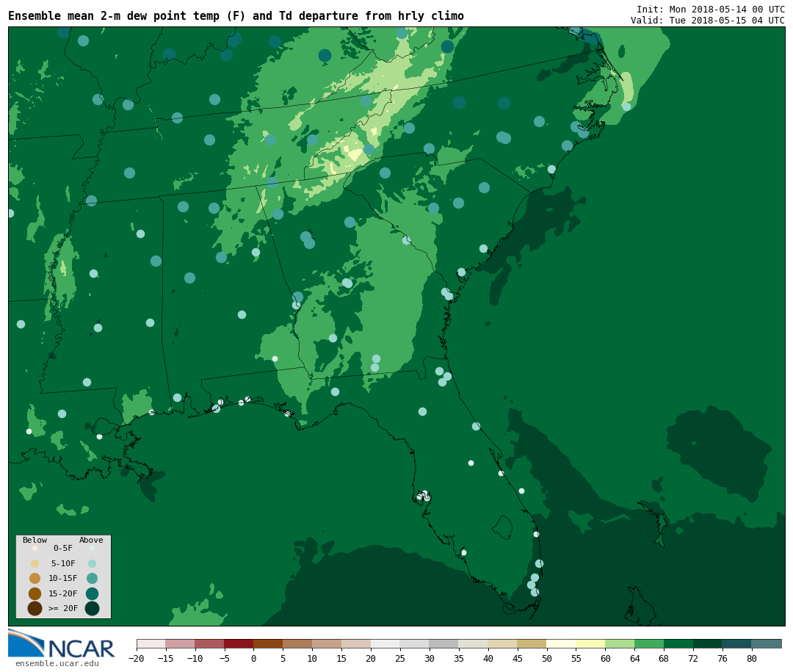Select the brown '15-20F' Below legend circle

coord(35,593)
